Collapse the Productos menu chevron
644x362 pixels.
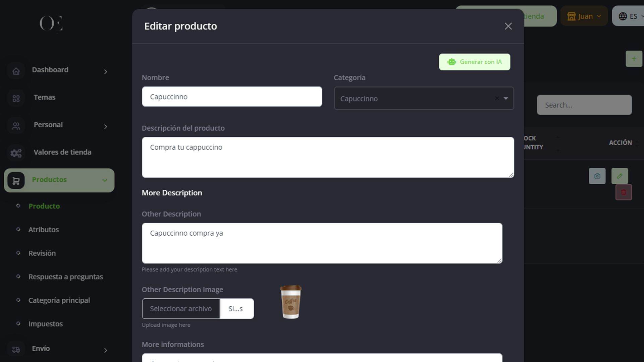click(x=105, y=180)
